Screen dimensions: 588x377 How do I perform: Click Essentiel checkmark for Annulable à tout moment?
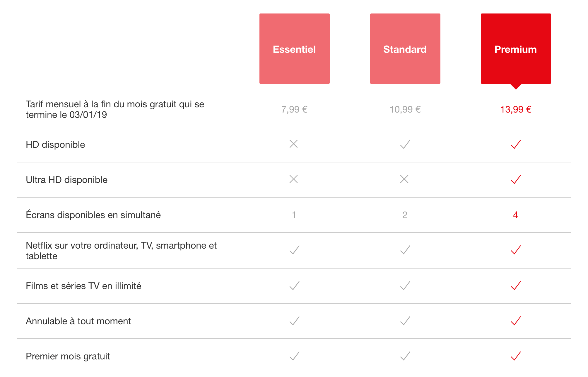(295, 321)
